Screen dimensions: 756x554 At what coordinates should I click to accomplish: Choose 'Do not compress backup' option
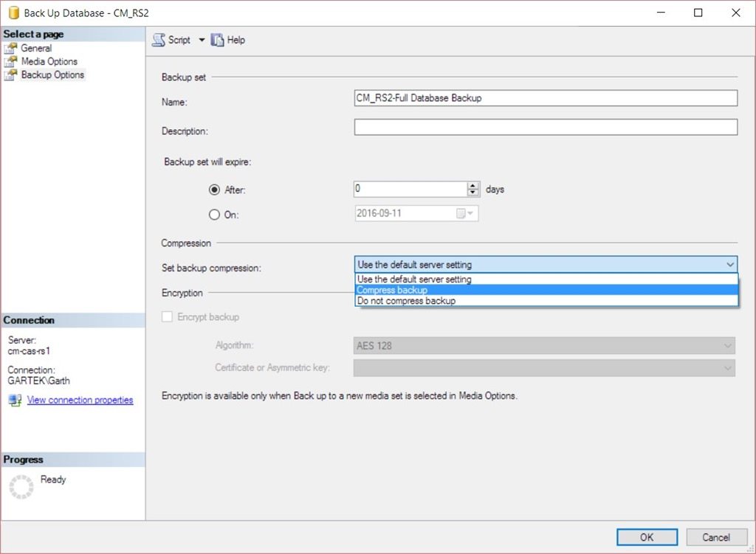(x=546, y=300)
